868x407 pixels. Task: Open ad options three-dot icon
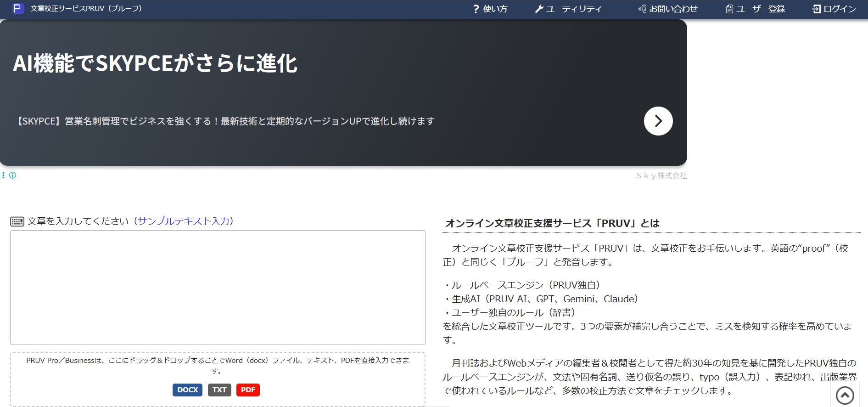pos(3,175)
